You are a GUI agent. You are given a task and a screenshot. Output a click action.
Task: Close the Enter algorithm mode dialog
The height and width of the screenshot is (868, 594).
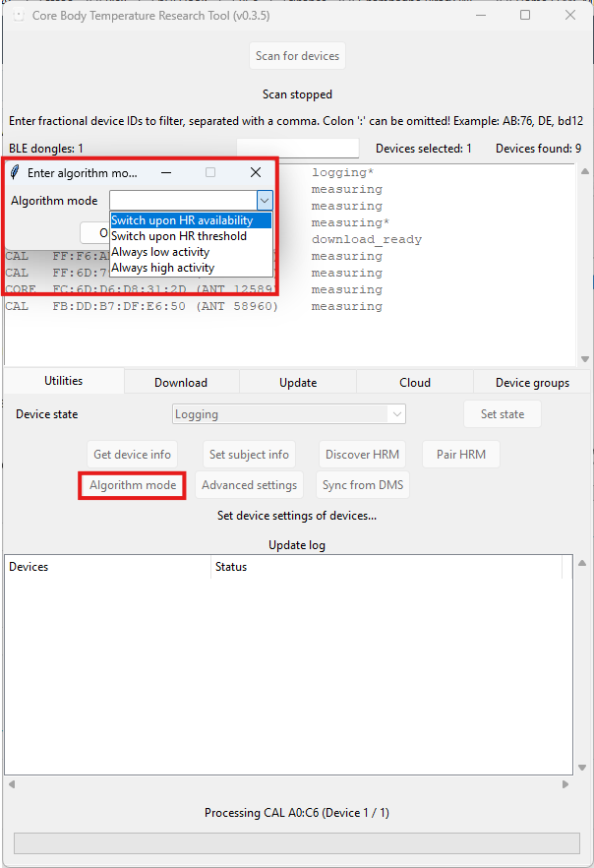click(x=256, y=173)
